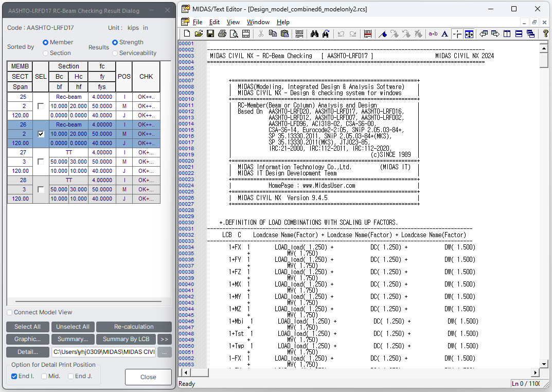This screenshot has height=392, width=552.
Task: Paste clipboard using the paste icon
Action: [x=284, y=34]
